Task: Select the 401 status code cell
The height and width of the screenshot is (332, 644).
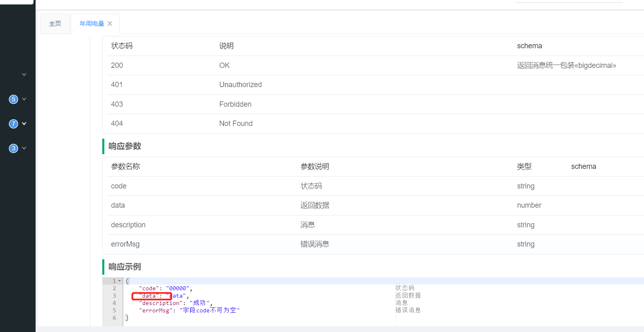Action: click(117, 85)
